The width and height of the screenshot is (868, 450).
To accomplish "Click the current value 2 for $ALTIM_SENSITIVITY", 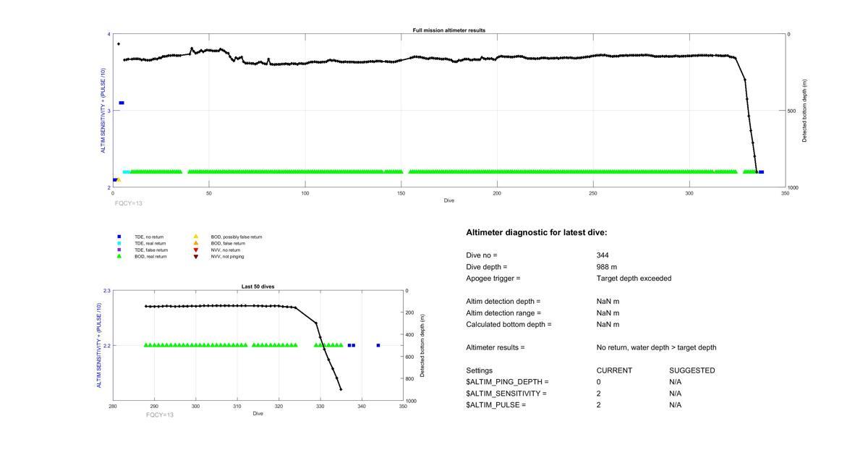I will tap(599, 394).
